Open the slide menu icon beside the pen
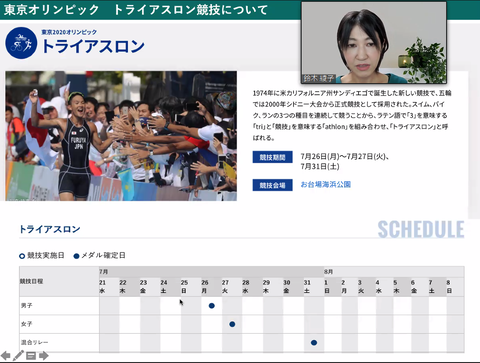480x363 pixels. pyautogui.click(x=31, y=356)
